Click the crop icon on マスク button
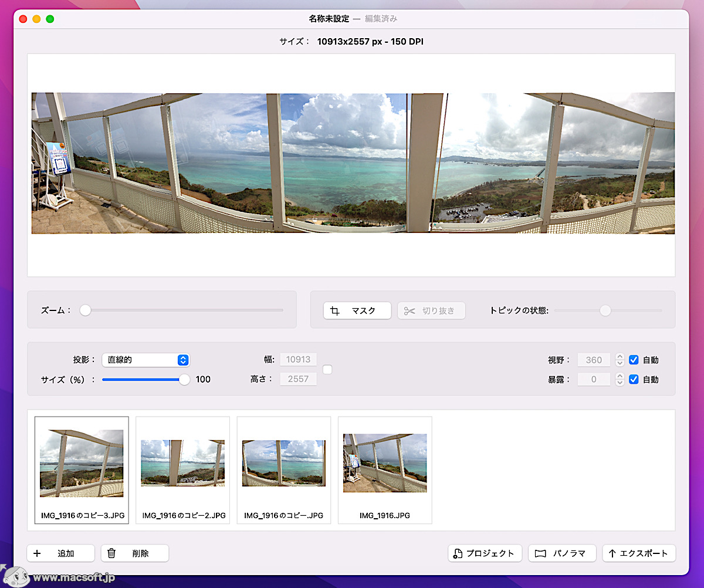The image size is (704, 588). click(x=335, y=311)
